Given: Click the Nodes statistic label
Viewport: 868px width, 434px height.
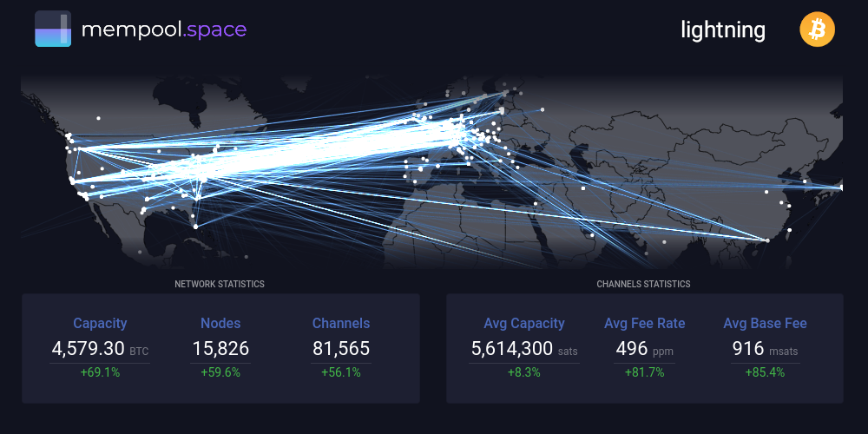Looking at the screenshot, I should (220, 323).
